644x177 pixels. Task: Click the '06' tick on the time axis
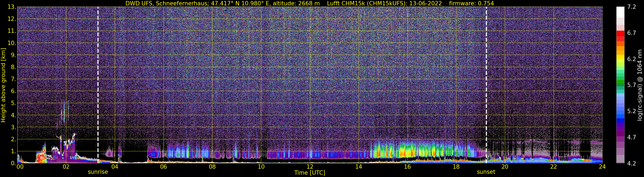(164, 167)
